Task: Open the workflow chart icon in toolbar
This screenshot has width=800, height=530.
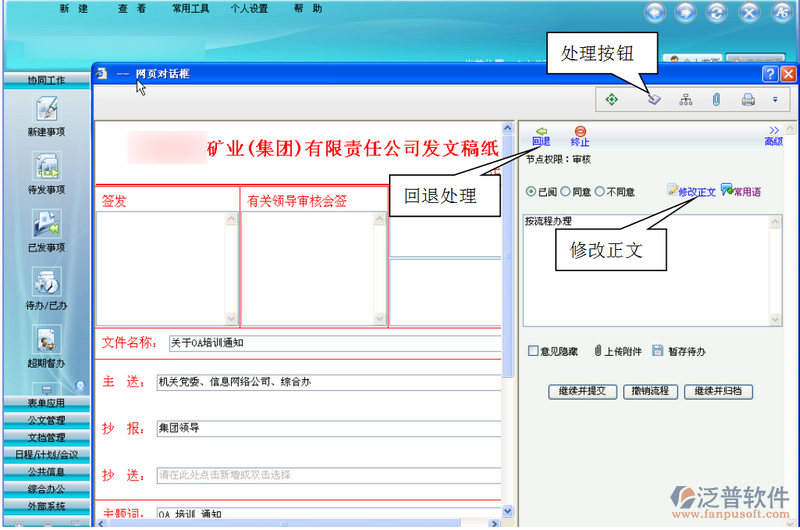Action: coord(685,99)
